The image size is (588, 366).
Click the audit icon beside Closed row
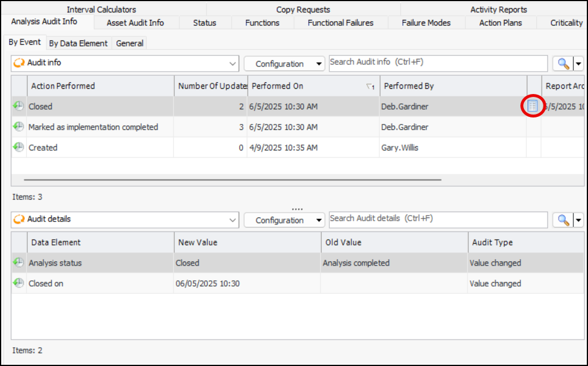coord(19,106)
